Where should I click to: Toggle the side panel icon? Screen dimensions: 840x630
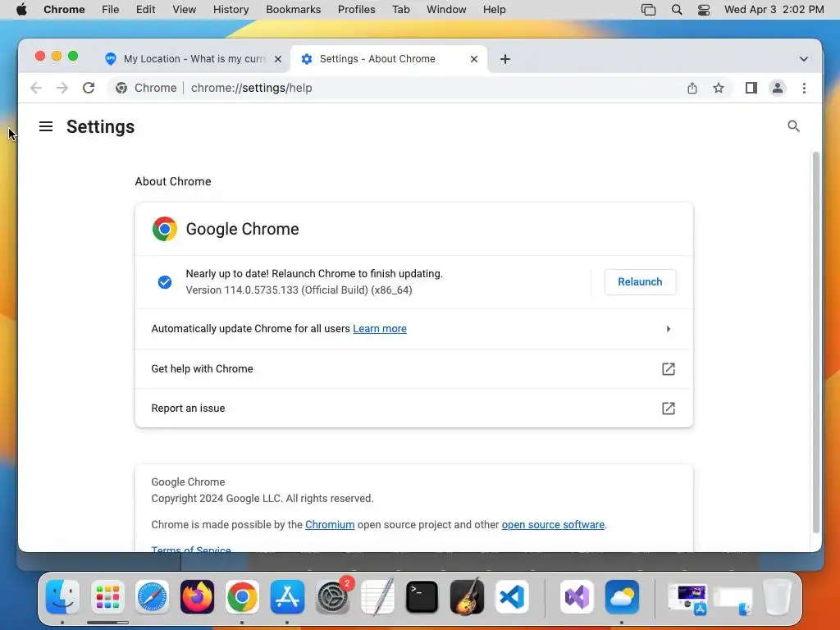coord(751,88)
